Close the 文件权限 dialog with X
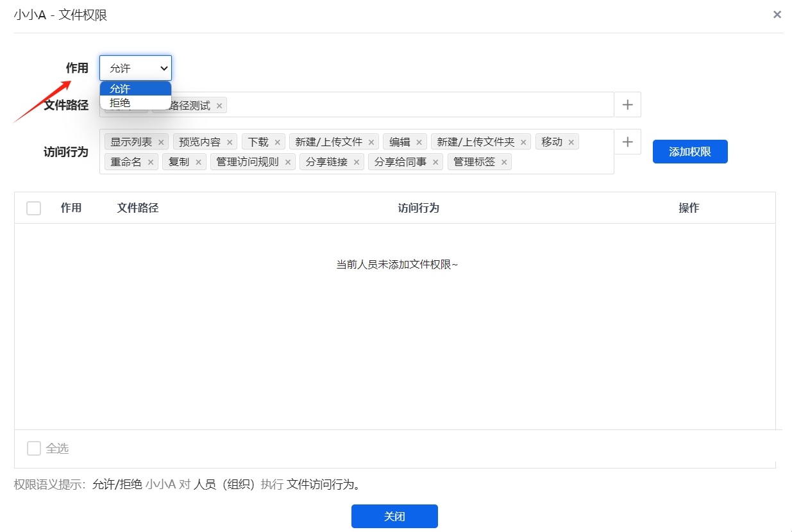The height and width of the screenshot is (532, 792). tap(777, 14)
